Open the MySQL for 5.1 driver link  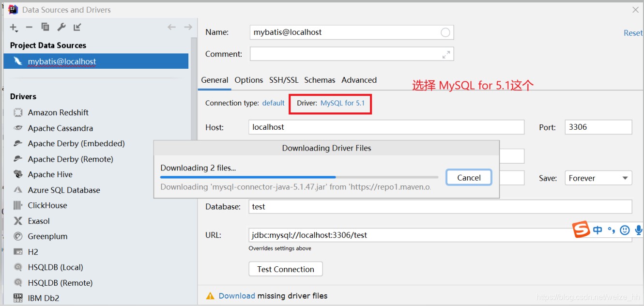(342, 103)
